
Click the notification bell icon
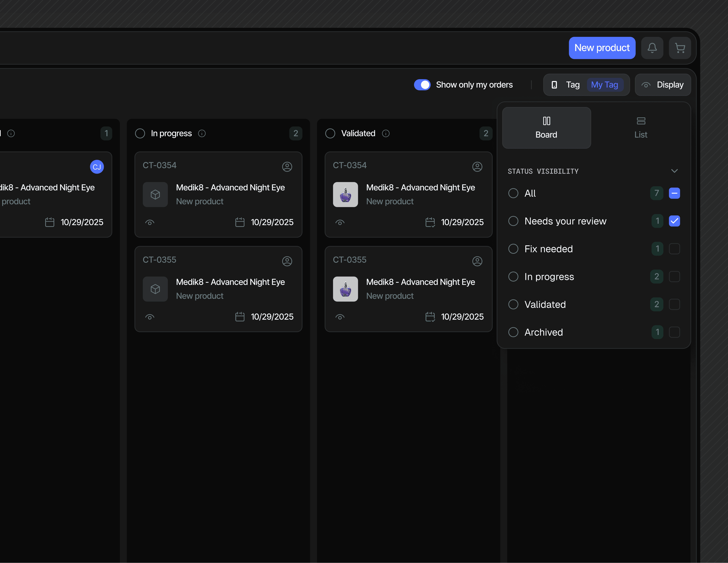click(652, 48)
